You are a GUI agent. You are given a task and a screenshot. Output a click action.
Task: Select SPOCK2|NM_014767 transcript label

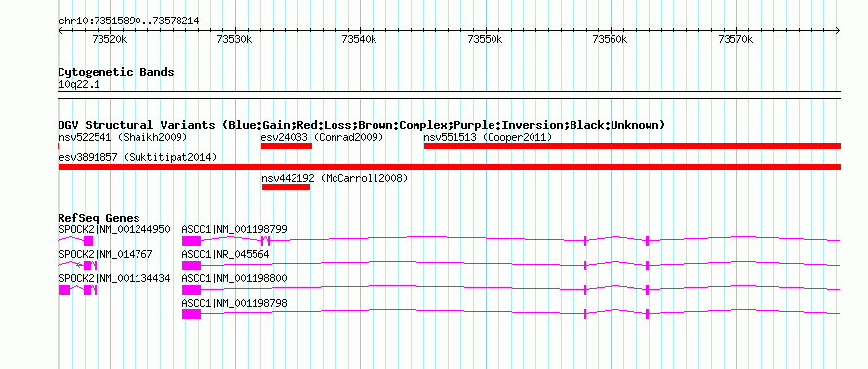[x=105, y=254]
